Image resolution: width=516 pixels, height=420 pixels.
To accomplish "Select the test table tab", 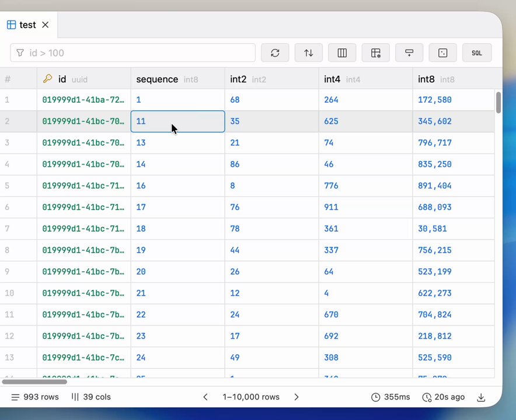I will [x=23, y=25].
